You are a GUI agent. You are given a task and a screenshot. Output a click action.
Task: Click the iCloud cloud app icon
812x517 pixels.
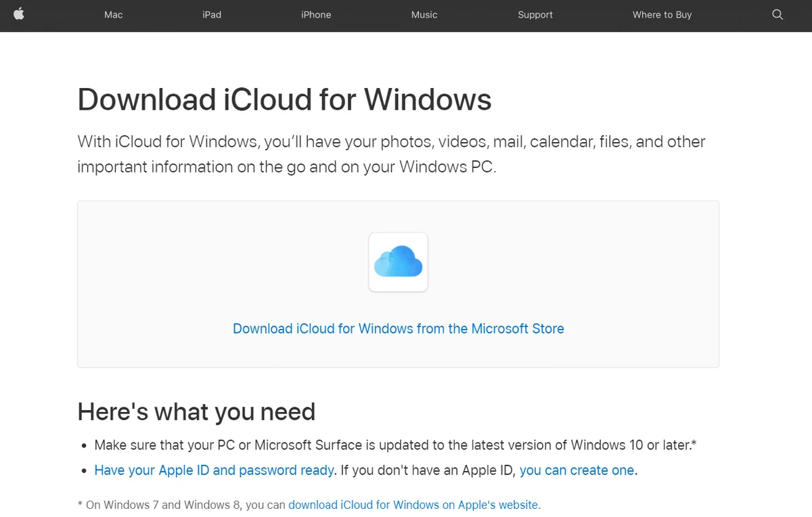coord(398,262)
